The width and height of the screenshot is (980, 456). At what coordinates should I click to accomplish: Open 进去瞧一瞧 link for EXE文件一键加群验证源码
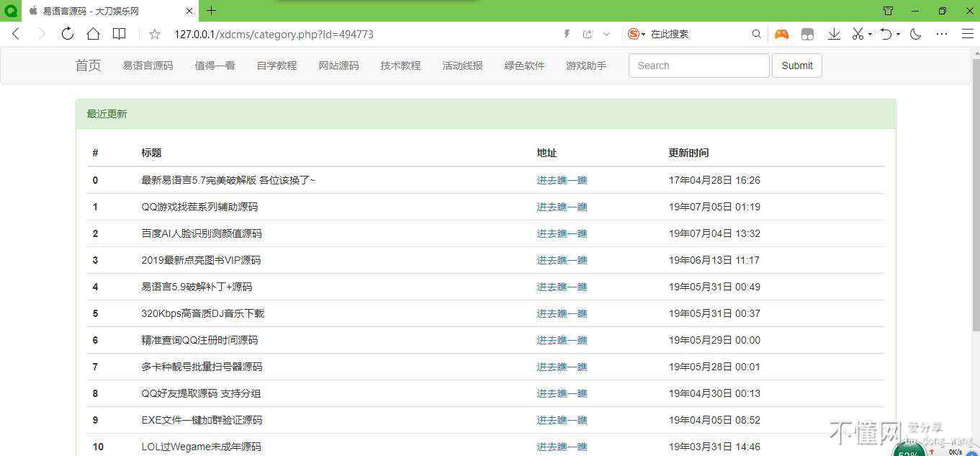pos(562,420)
